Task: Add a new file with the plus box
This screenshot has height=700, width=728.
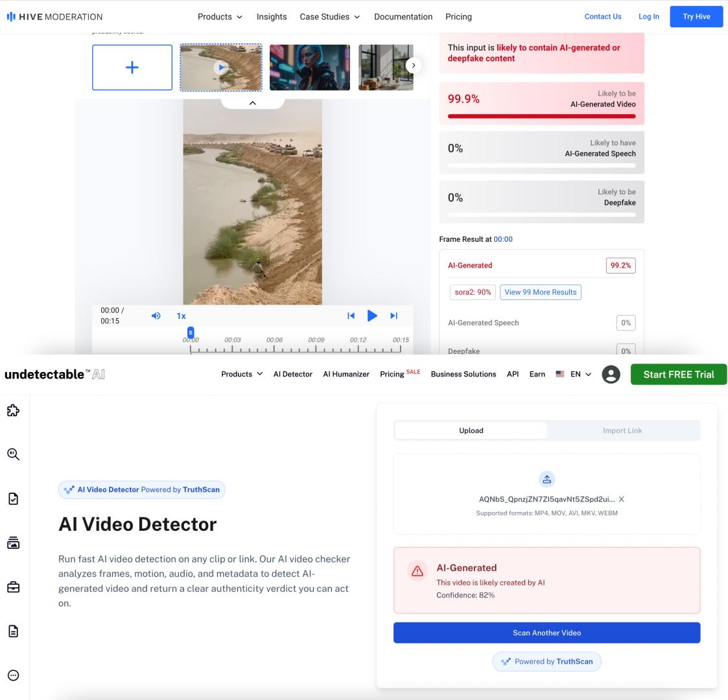Action: click(x=132, y=67)
